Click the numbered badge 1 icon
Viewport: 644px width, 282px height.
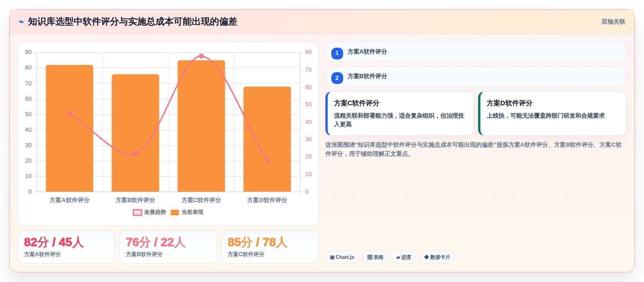pos(337,54)
